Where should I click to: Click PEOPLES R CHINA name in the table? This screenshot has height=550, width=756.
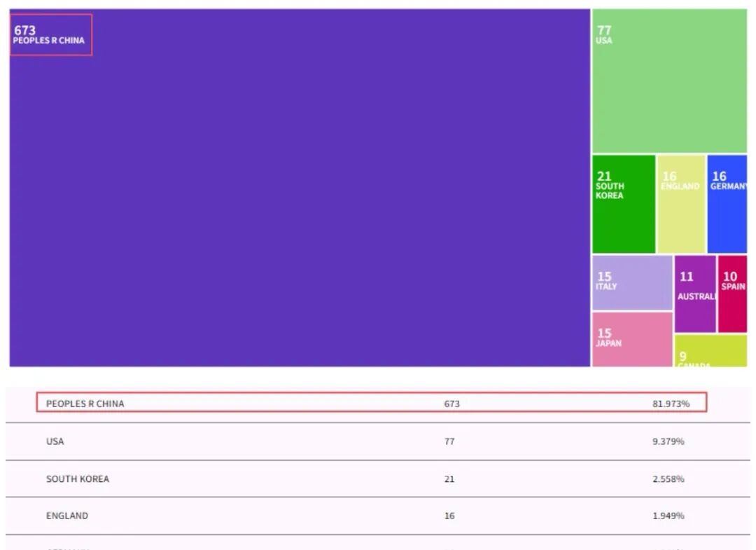pos(85,404)
